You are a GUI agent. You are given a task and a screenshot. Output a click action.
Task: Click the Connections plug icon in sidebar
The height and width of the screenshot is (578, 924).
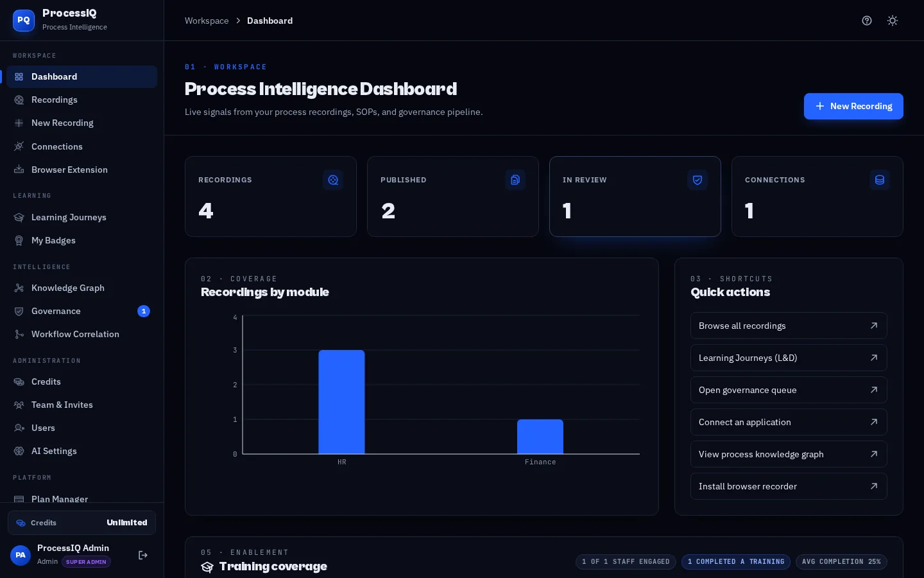pos(19,146)
